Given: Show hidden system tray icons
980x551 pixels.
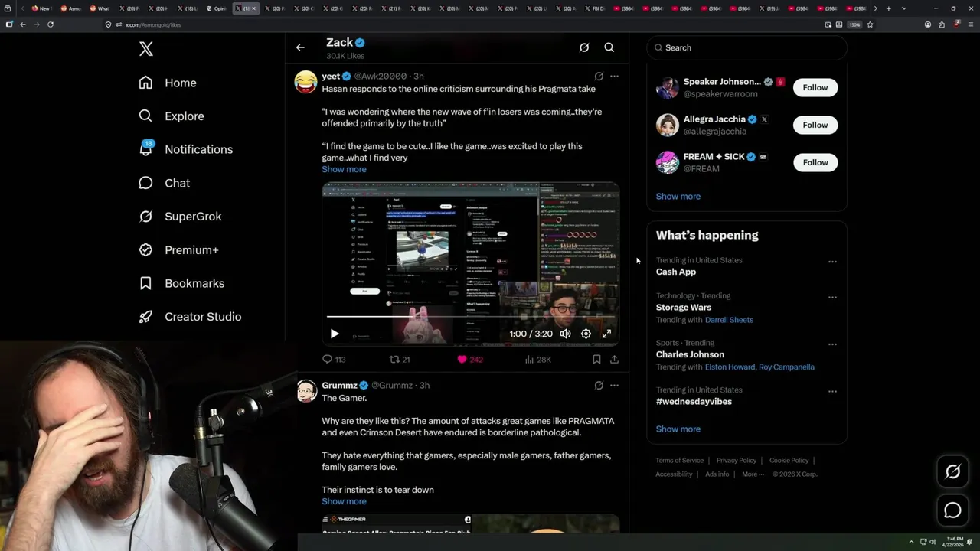Looking at the screenshot, I should [x=911, y=542].
